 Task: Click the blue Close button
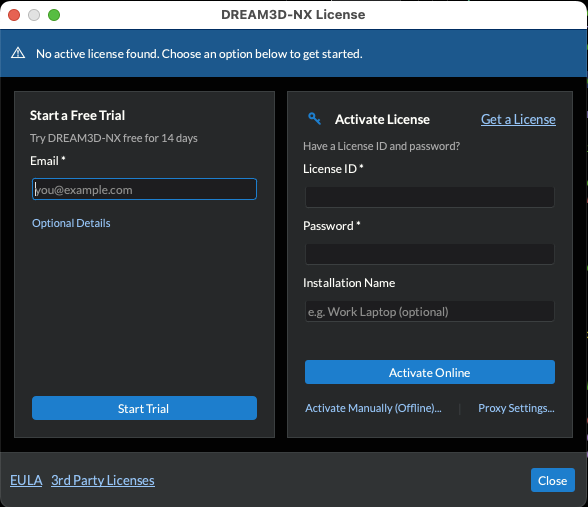[553, 480]
